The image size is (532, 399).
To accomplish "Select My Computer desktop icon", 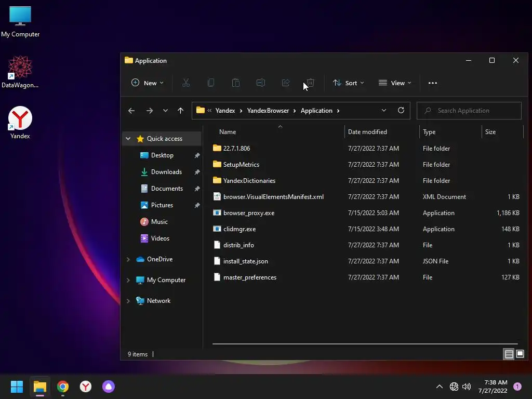I will [20, 22].
